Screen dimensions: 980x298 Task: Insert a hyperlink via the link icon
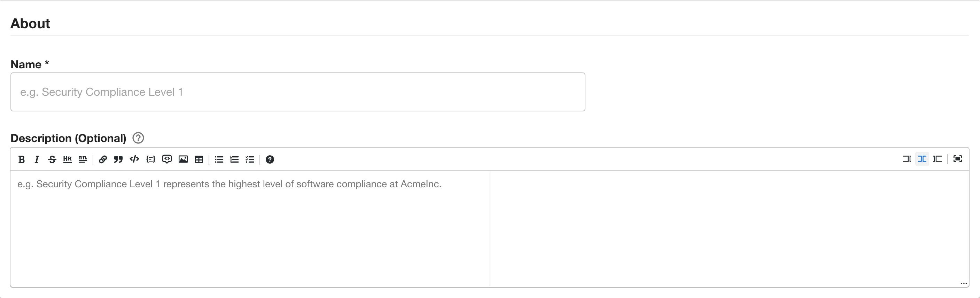coord(103,159)
